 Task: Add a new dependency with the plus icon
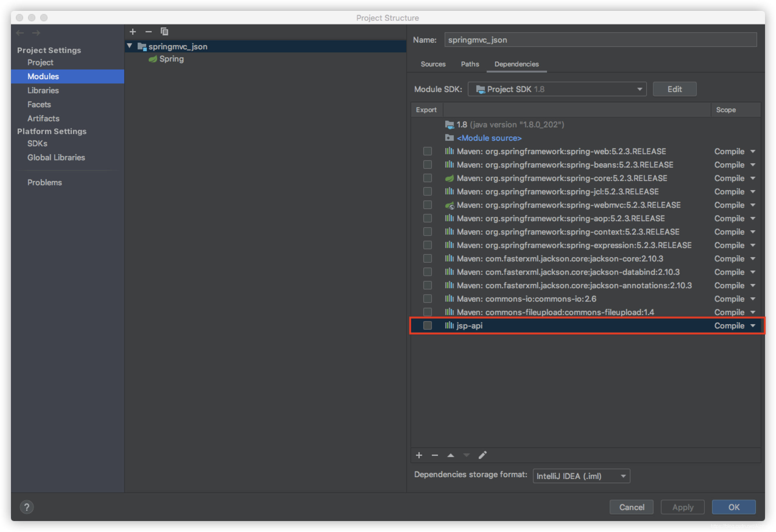click(419, 455)
